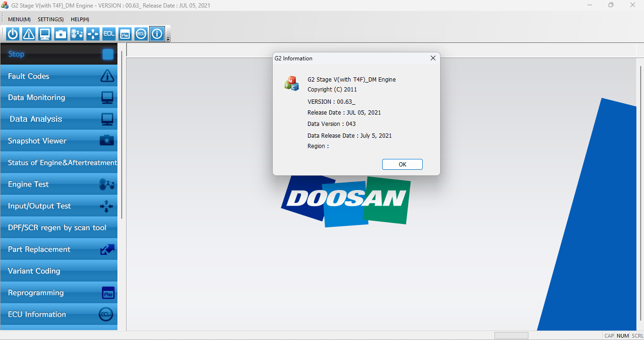Open Data Analysis in the sidebar

click(59, 119)
